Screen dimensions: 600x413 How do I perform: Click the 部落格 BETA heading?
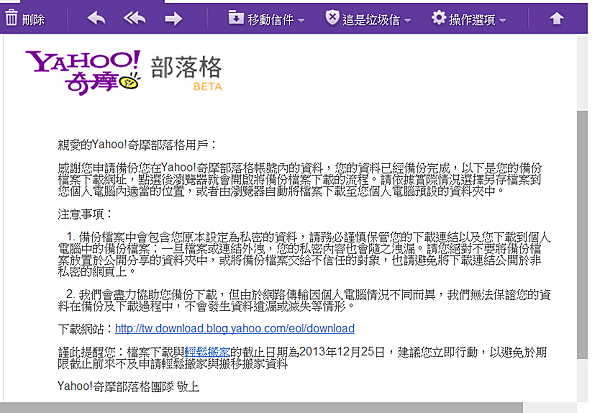point(186,73)
